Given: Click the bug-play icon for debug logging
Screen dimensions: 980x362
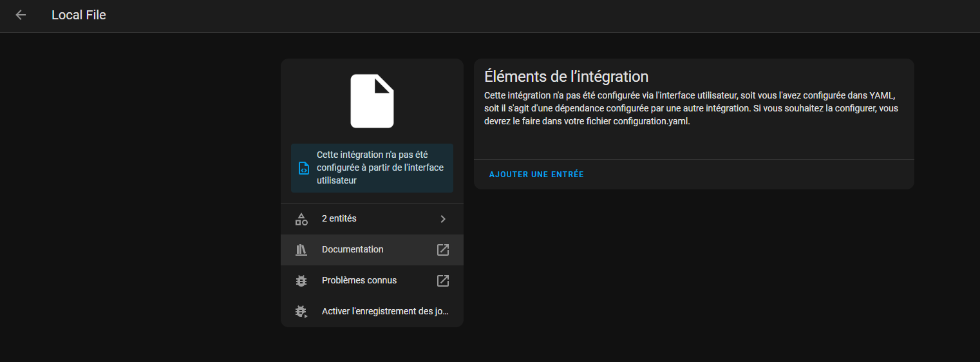Looking at the screenshot, I should pyautogui.click(x=301, y=312).
